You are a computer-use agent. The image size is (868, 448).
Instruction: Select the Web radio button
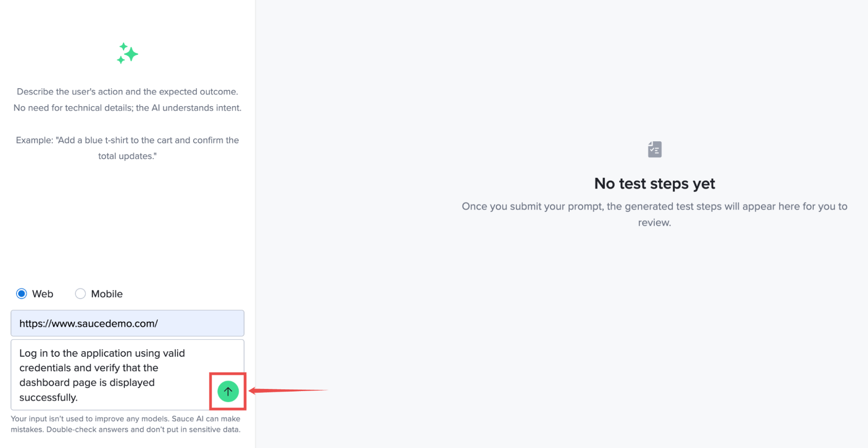click(x=21, y=294)
